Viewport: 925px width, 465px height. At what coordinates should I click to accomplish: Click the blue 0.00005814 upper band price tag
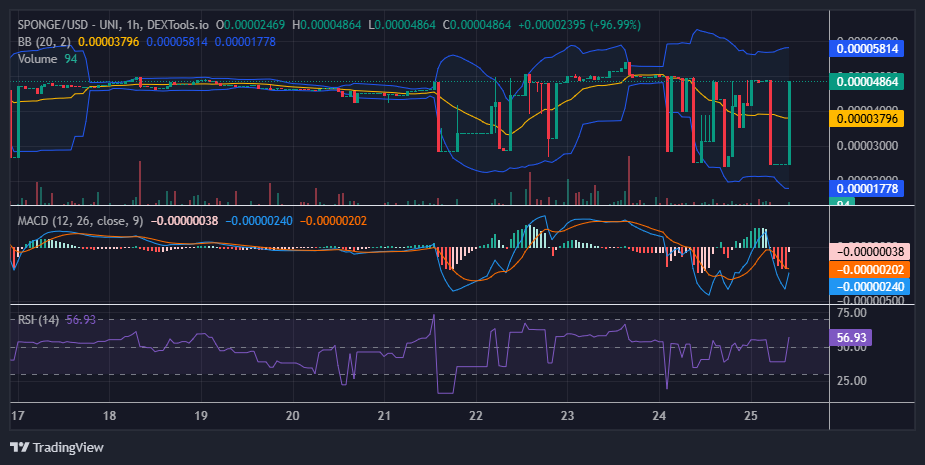click(x=867, y=48)
